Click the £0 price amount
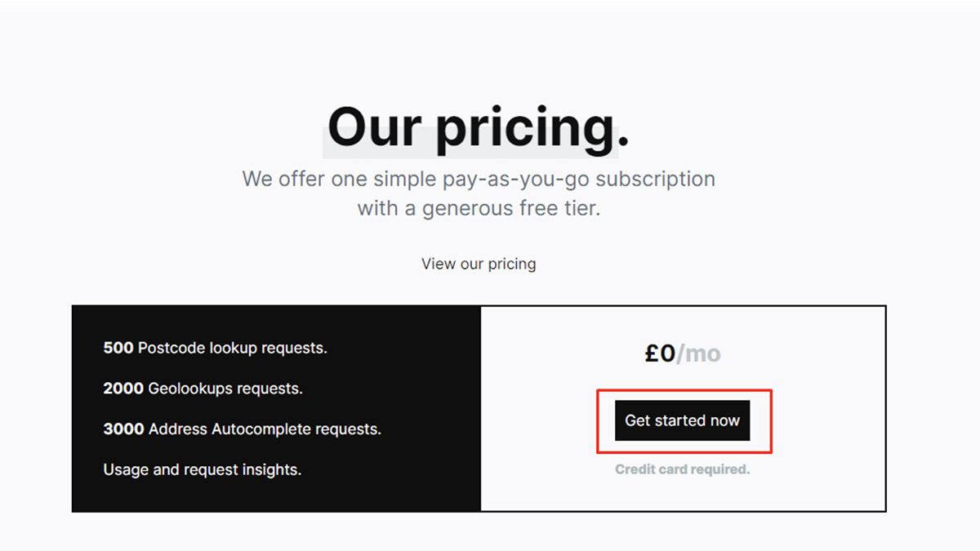This screenshot has width=980, height=551. click(660, 353)
